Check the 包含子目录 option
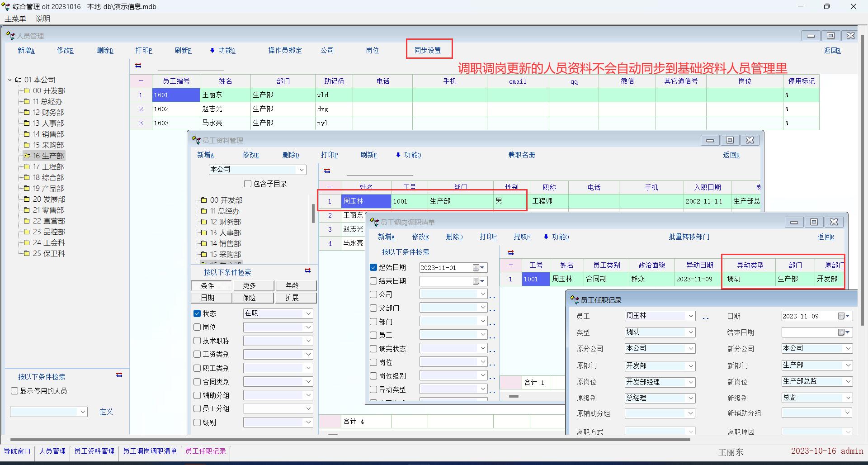868x465 pixels. point(248,184)
